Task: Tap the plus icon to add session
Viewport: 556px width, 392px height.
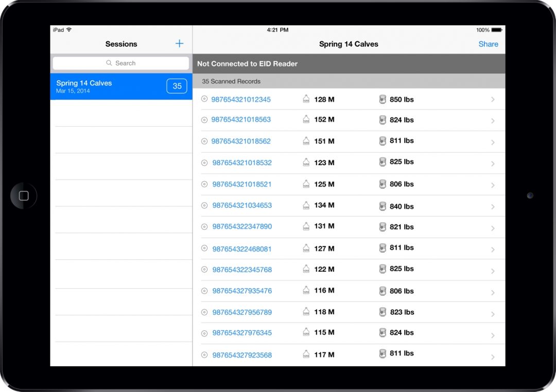Action: click(179, 44)
